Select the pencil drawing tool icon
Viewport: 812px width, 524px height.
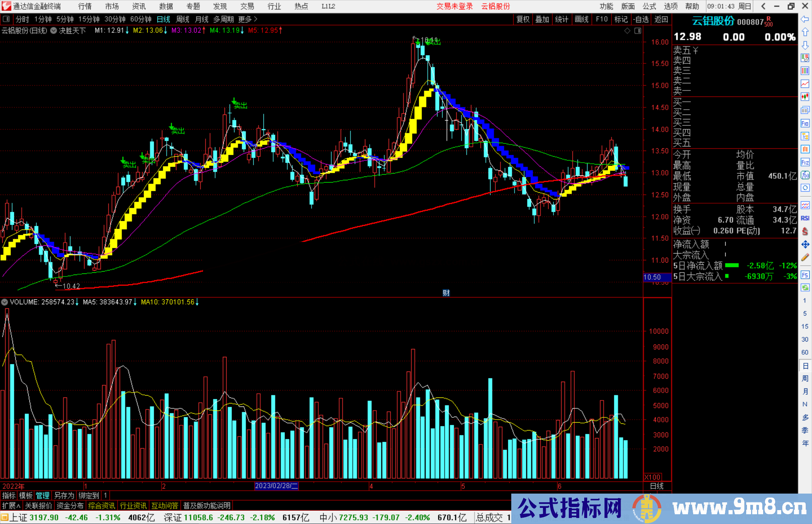click(805, 257)
